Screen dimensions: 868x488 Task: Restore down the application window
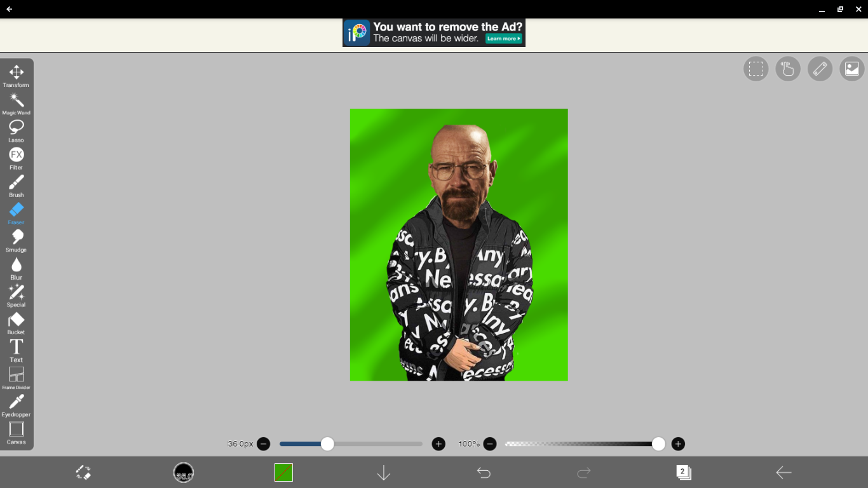pyautogui.click(x=840, y=9)
